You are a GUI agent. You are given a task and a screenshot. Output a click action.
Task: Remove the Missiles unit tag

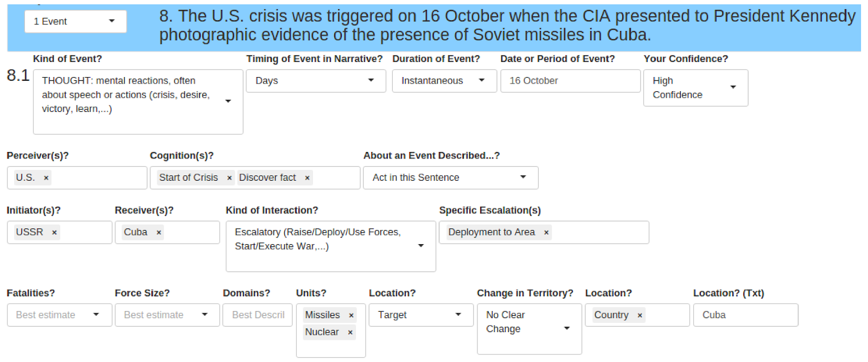pos(351,315)
